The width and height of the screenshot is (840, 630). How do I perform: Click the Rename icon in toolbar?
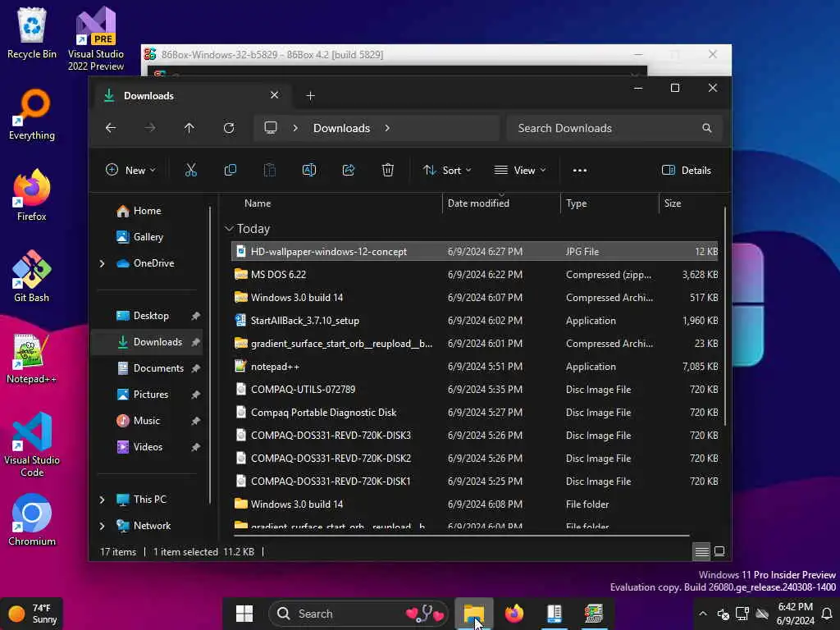click(x=309, y=171)
